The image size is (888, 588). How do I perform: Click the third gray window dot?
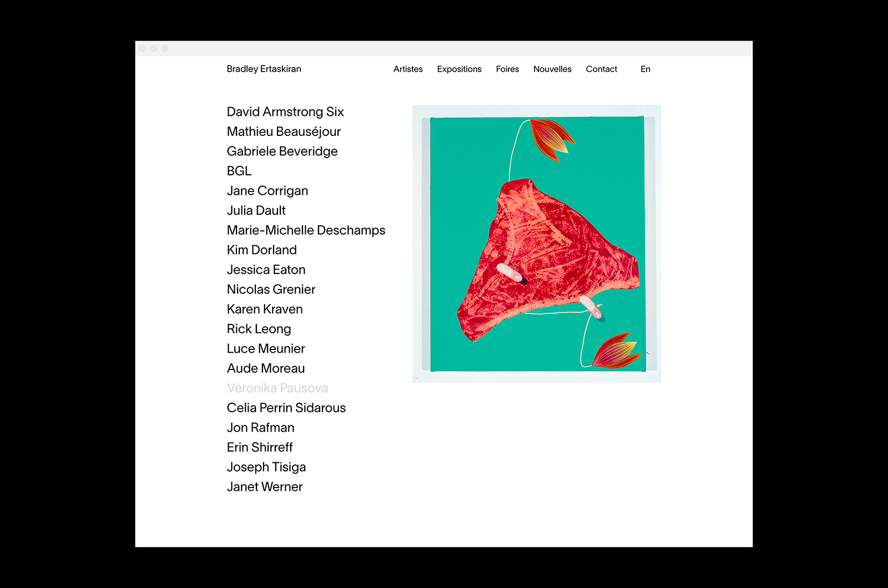(x=164, y=49)
